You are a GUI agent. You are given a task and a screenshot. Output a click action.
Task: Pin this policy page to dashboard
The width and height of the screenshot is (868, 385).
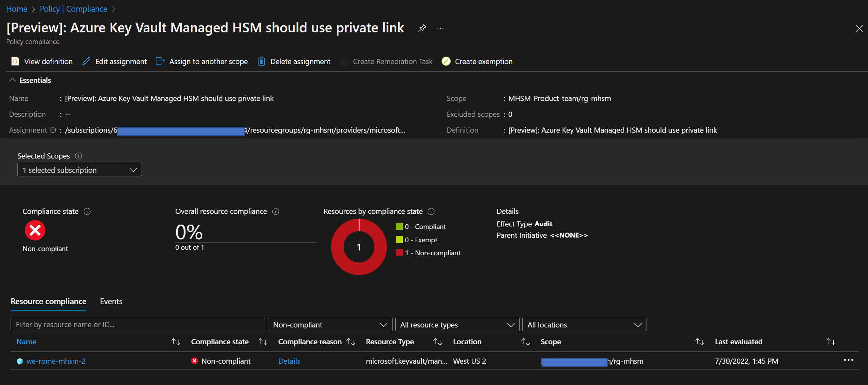[422, 28]
